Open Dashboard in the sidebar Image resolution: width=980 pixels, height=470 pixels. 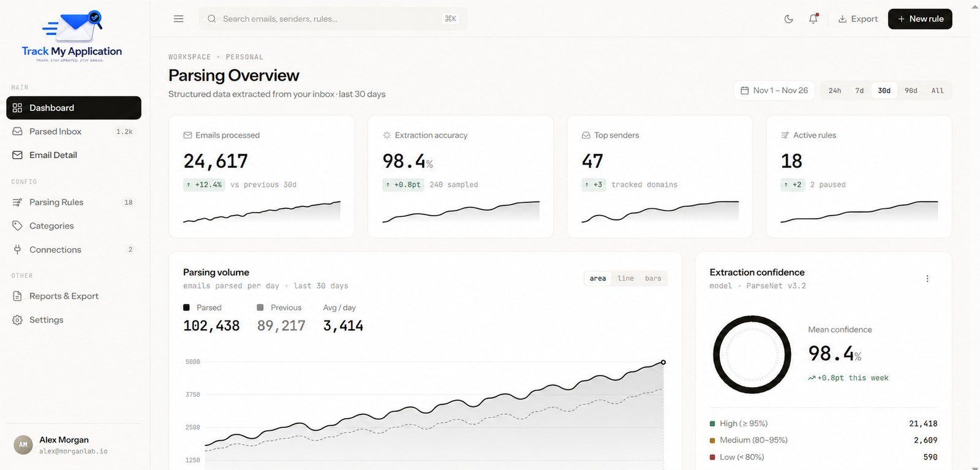point(73,108)
